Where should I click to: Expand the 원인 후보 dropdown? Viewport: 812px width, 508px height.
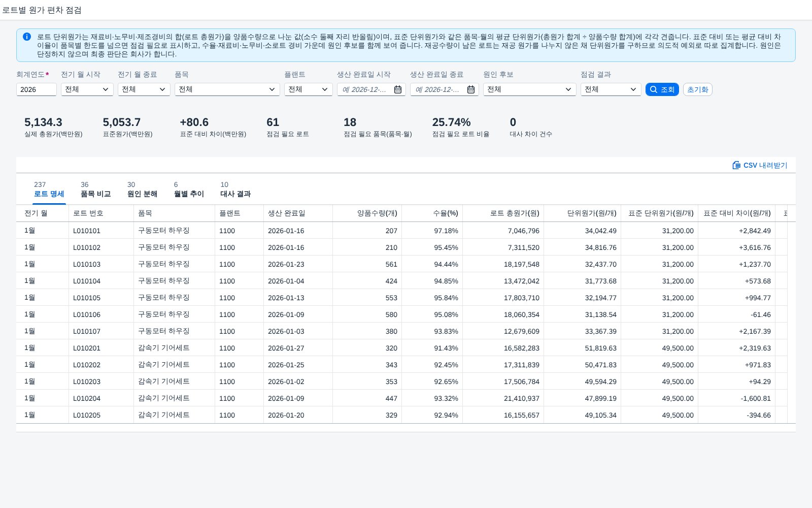530,89
